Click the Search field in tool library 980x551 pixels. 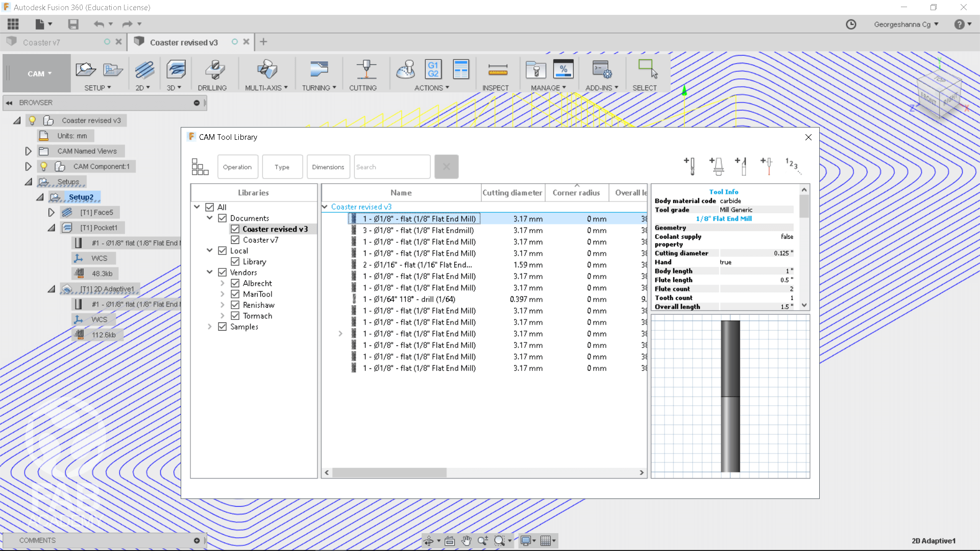tap(392, 167)
